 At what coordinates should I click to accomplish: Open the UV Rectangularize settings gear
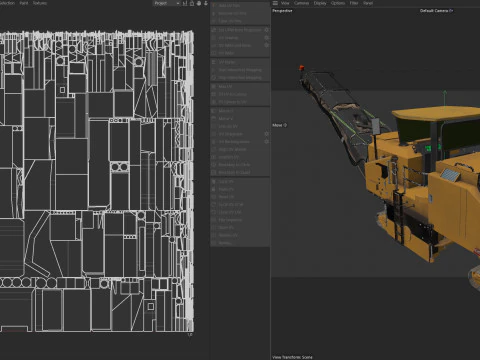tap(266, 142)
